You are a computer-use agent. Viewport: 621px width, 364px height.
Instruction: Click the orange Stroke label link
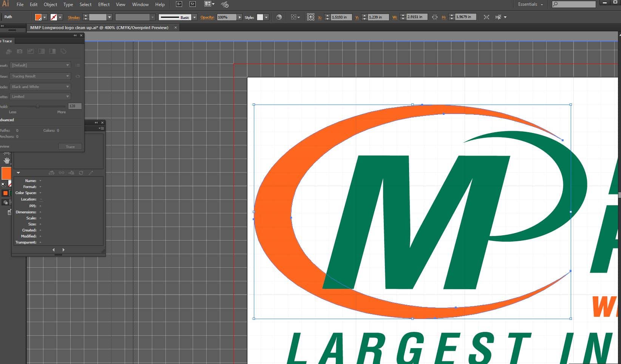pos(74,17)
